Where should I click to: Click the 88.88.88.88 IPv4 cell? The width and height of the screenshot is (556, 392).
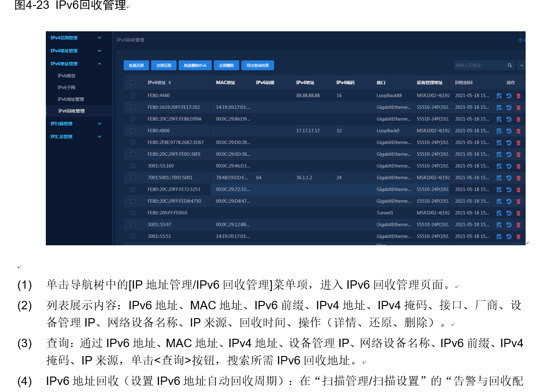pyautogui.click(x=308, y=95)
